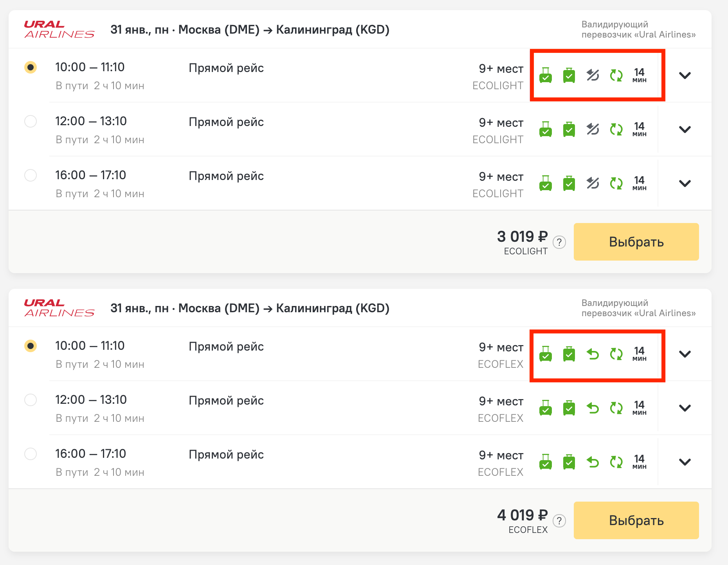
Task: Click the exchange arrows icon on ECOFLEX 12:00 flight
Action: point(616,408)
